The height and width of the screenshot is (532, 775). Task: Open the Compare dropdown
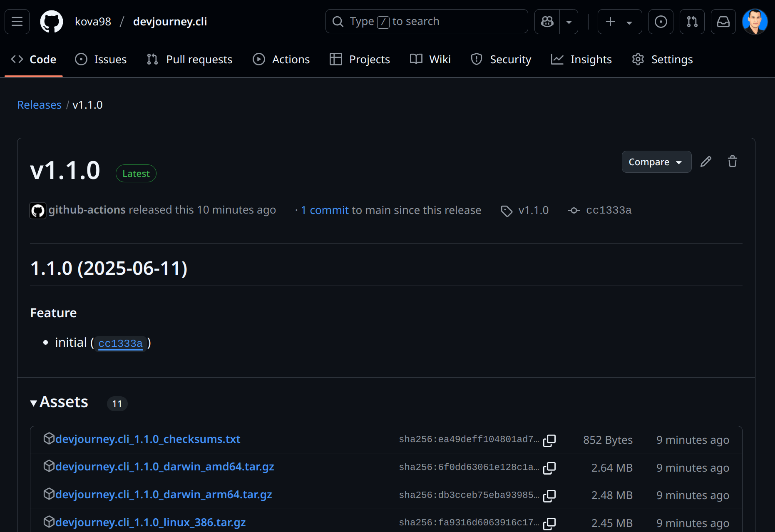656,162
